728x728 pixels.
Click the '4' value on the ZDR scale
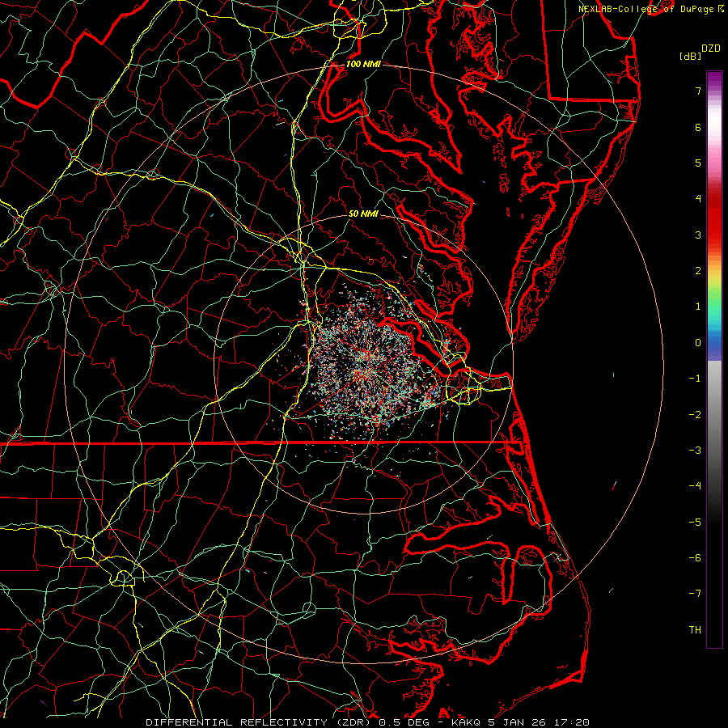[x=698, y=199]
